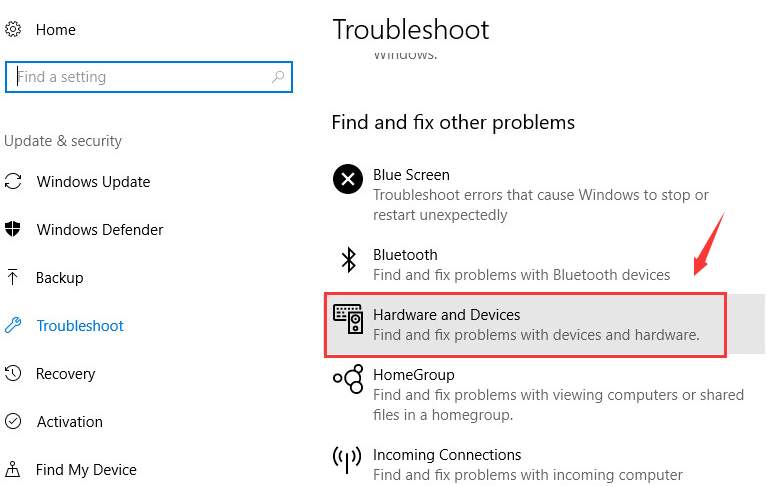The height and width of the screenshot is (486, 782).
Task: Focus the Find a setting field
Action: (149, 77)
